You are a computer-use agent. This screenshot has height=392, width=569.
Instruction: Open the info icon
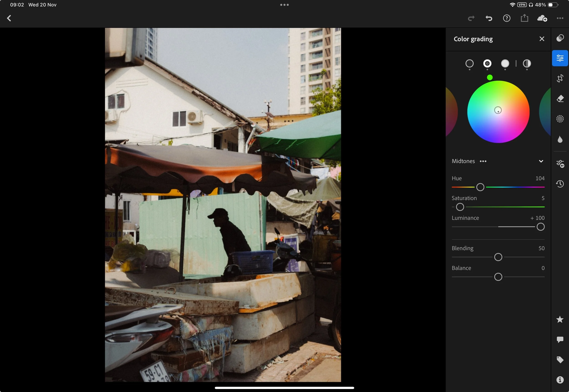pyautogui.click(x=560, y=380)
